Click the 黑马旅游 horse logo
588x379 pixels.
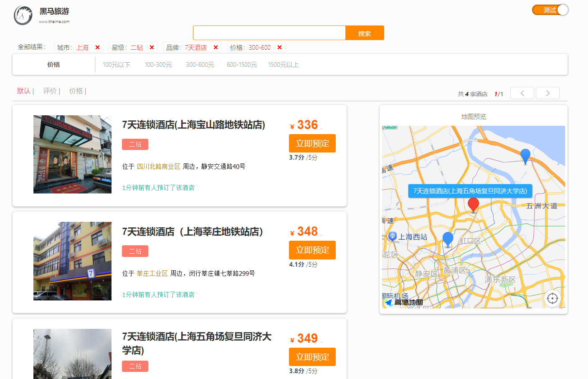pyautogui.click(x=23, y=15)
